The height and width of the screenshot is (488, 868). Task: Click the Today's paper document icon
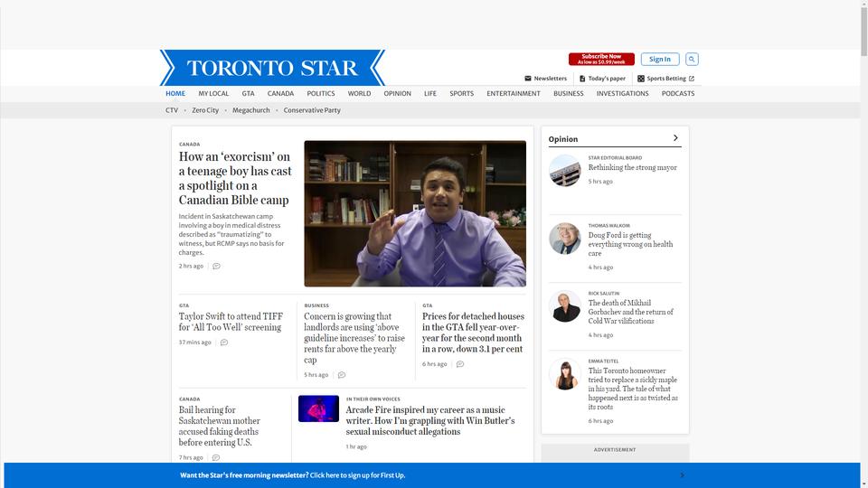[x=581, y=79]
